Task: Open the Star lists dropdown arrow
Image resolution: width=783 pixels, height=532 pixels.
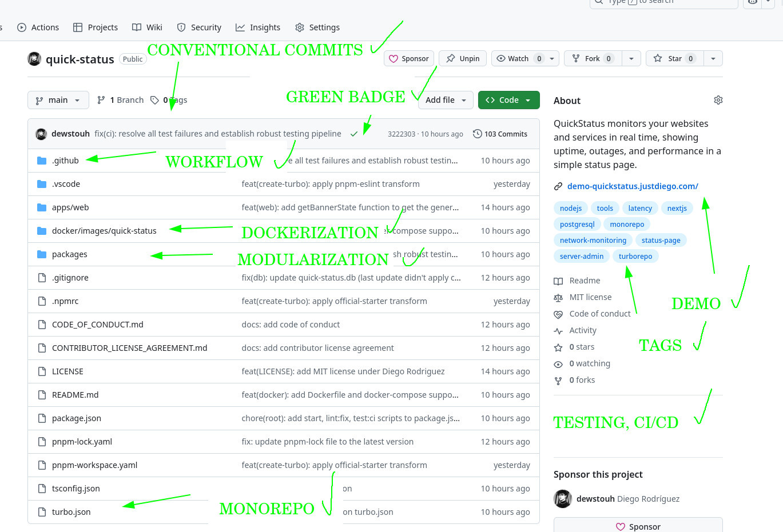Action: pyautogui.click(x=713, y=58)
